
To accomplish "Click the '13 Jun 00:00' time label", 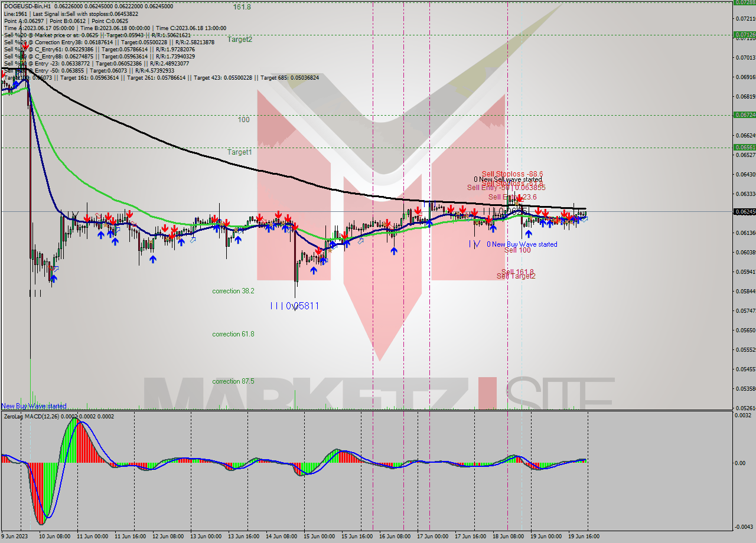I will tap(206, 537).
